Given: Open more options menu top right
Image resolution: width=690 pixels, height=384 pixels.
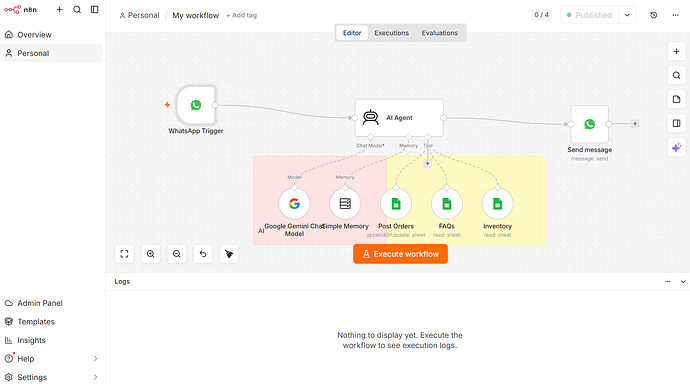Looking at the screenshot, I should (675, 15).
